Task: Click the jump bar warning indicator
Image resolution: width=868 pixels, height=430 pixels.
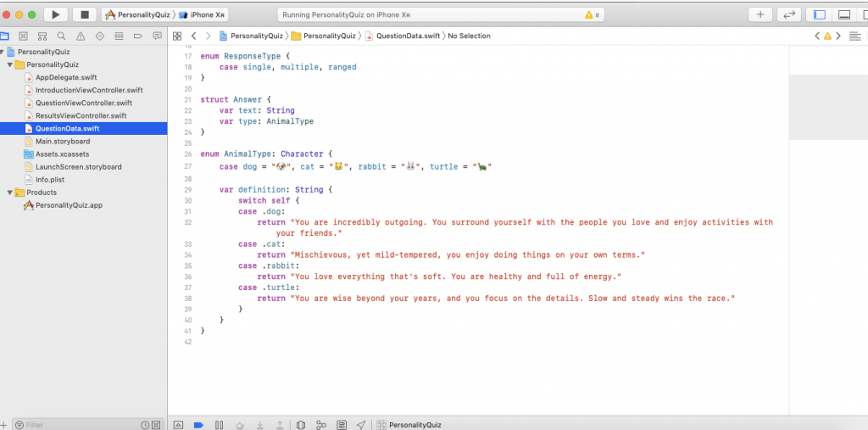Action: pos(827,36)
